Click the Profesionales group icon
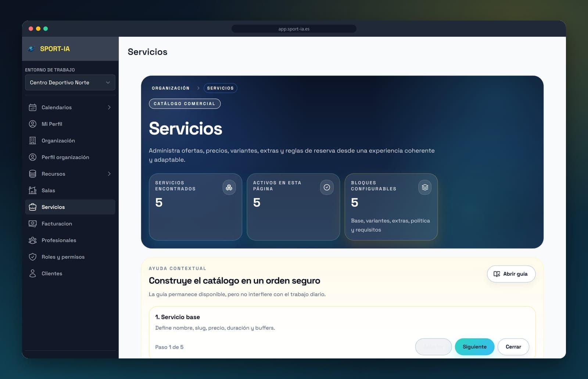The width and height of the screenshot is (588, 379). 33,240
